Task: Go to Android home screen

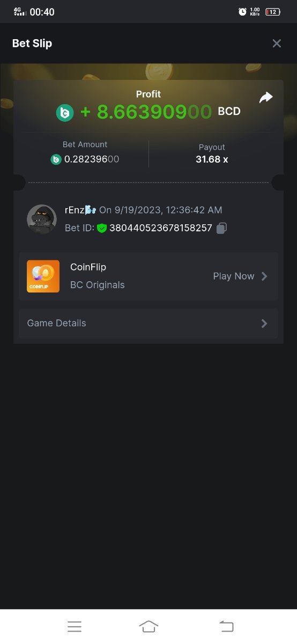Action: 148,626
